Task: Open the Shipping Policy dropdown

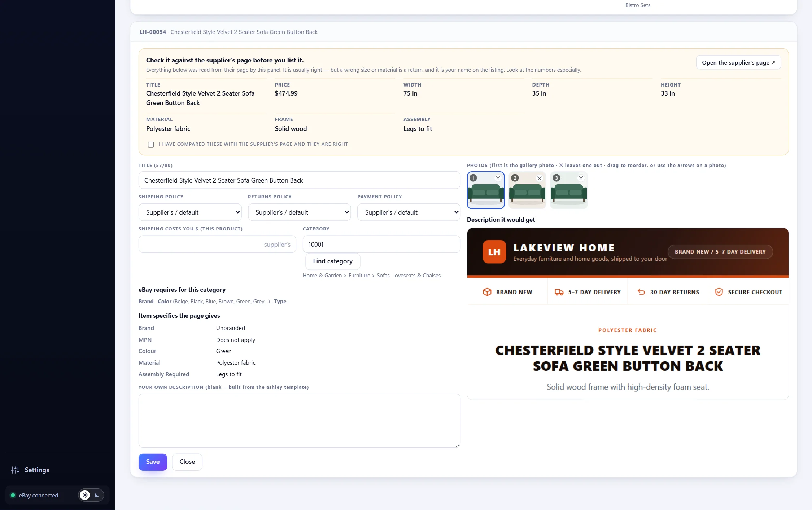Action: [x=190, y=212]
